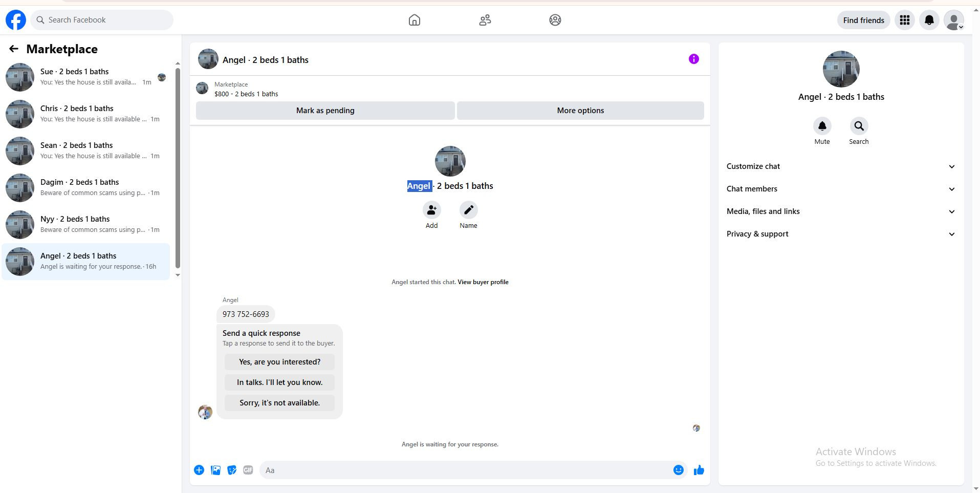This screenshot has height=493, width=980.
Task: Click the conversation list scrollbar up arrow
Action: click(x=178, y=64)
